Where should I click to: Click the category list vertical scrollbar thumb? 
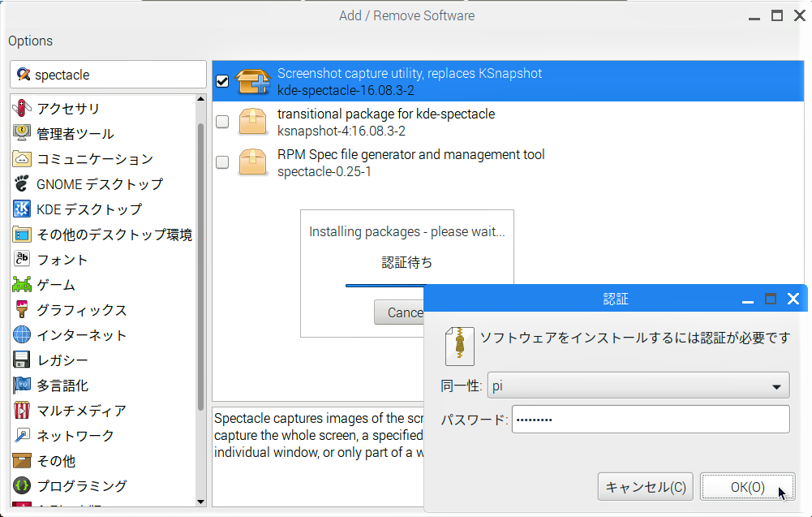[201, 267]
